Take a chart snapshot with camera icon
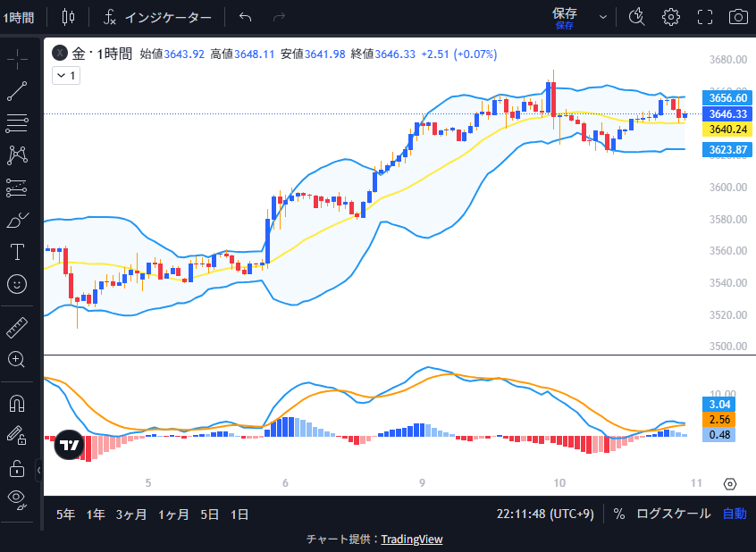Image resolution: width=756 pixels, height=552 pixels. tap(738, 16)
